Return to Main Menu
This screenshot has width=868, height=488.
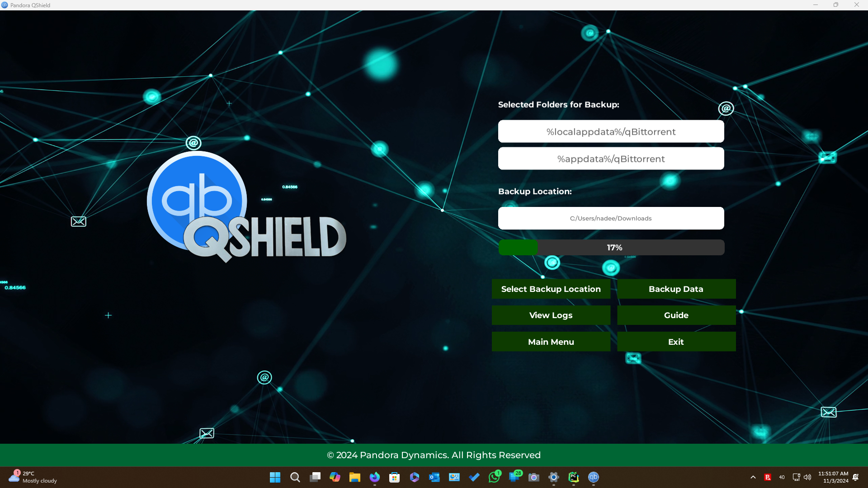point(551,342)
